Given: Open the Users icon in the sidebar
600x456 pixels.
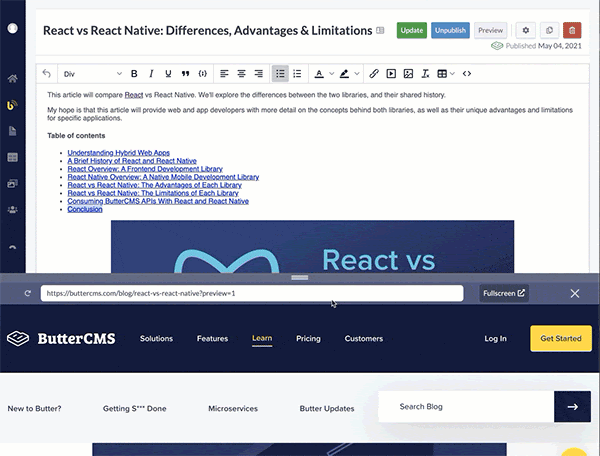Looking at the screenshot, I should [x=13, y=210].
